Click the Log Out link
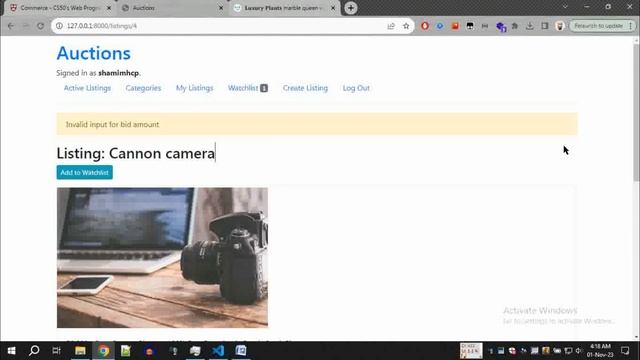Viewport: 640px width, 360px height. coord(356,88)
